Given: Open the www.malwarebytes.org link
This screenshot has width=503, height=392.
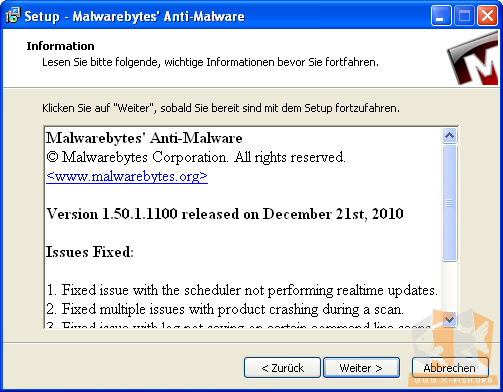Looking at the screenshot, I should [x=127, y=176].
